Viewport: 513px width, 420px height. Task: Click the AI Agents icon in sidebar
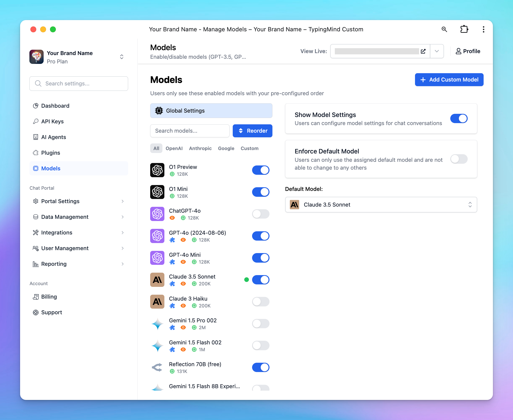[35, 137]
